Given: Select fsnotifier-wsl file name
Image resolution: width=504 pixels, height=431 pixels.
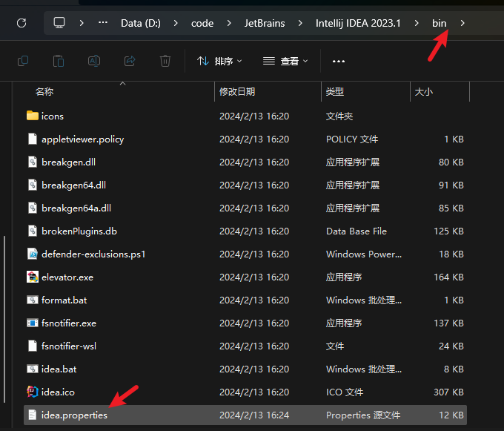Looking at the screenshot, I should click(69, 346).
